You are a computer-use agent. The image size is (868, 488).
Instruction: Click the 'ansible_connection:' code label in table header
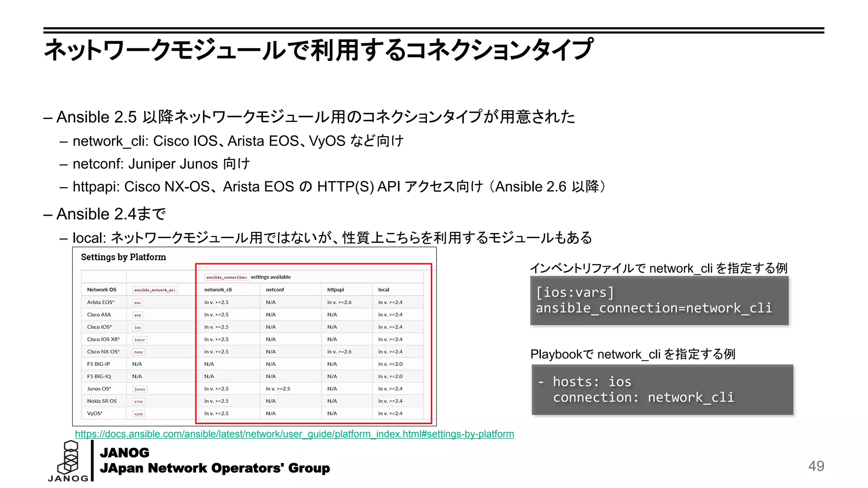[x=227, y=277]
